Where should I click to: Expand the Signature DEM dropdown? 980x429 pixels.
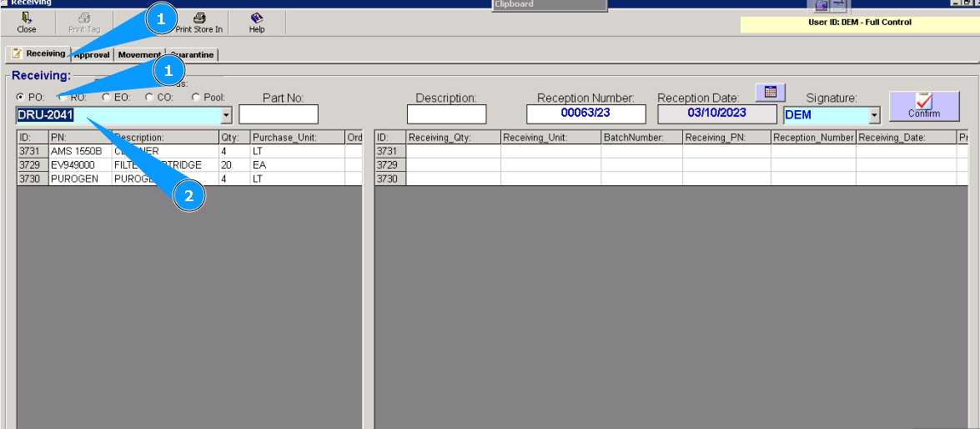tap(874, 115)
